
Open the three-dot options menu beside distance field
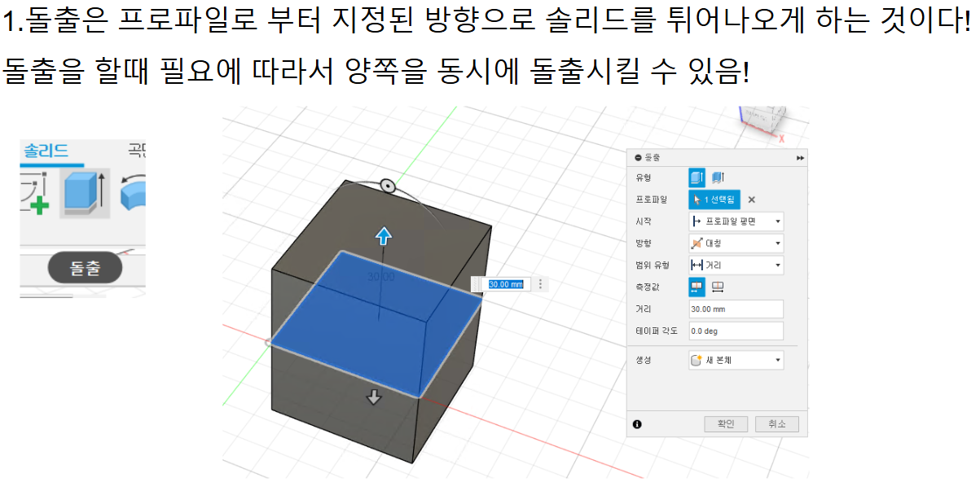[540, 284]
